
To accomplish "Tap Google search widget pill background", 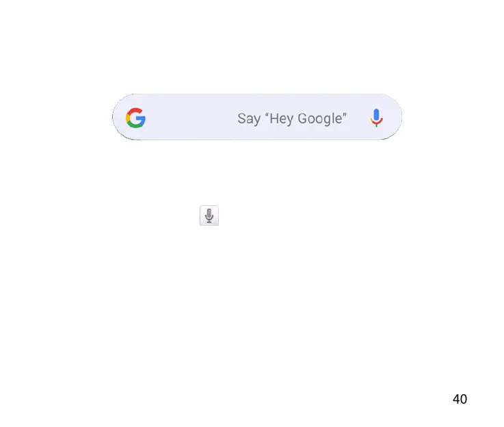I will (x=257, y=117).
